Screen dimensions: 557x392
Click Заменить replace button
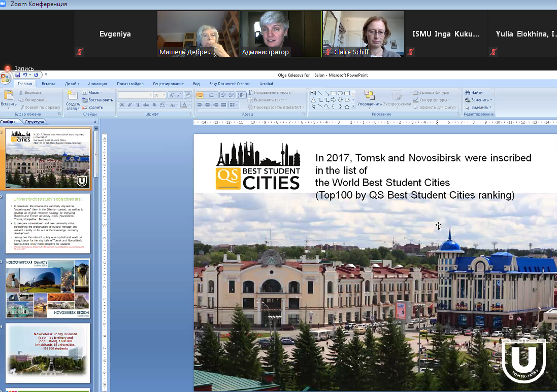(x=478, y=100)
